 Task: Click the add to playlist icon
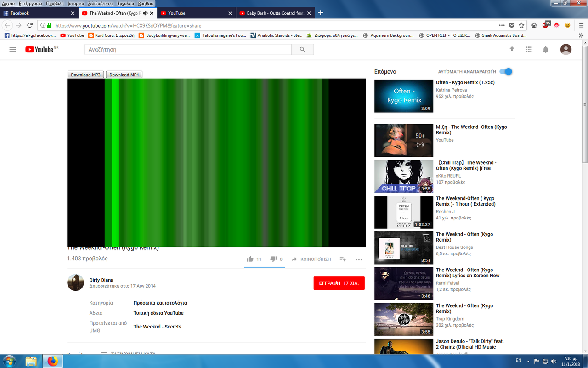tap(343, 259)
